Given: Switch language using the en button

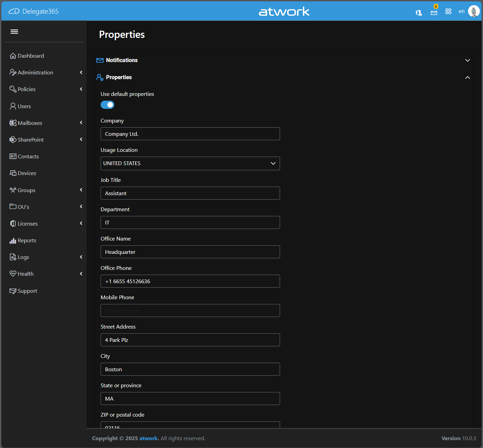Looking at the screenshot, I should pyautogui.click(x=461, y=12).
